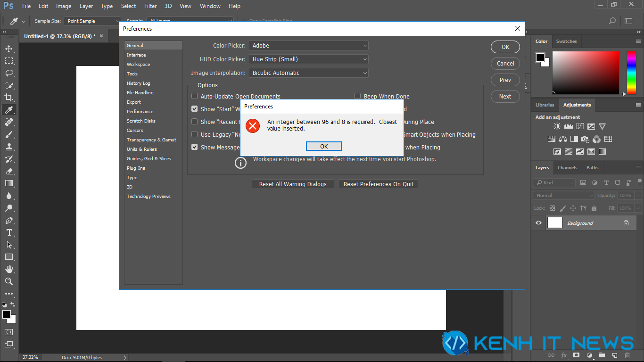Click the Prev button
Viewport: 644px width, 362px height.
click(x=505, y=80)
